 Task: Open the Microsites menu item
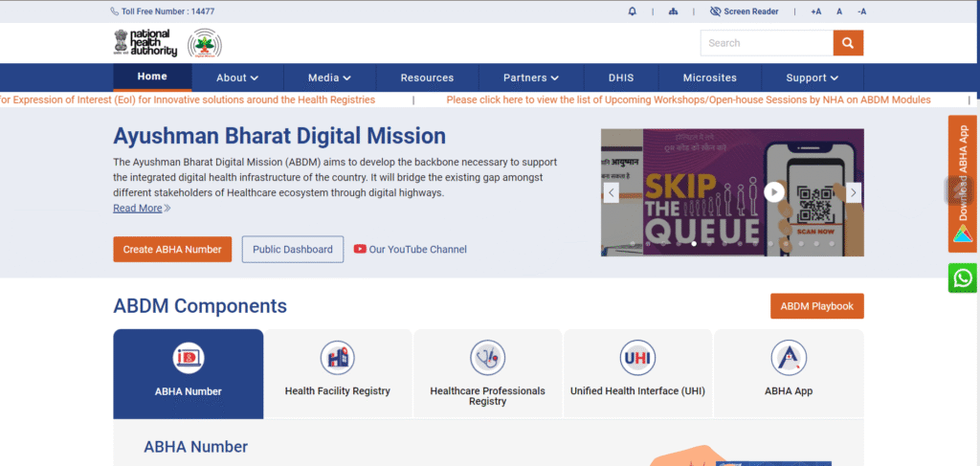click(710, 78)
